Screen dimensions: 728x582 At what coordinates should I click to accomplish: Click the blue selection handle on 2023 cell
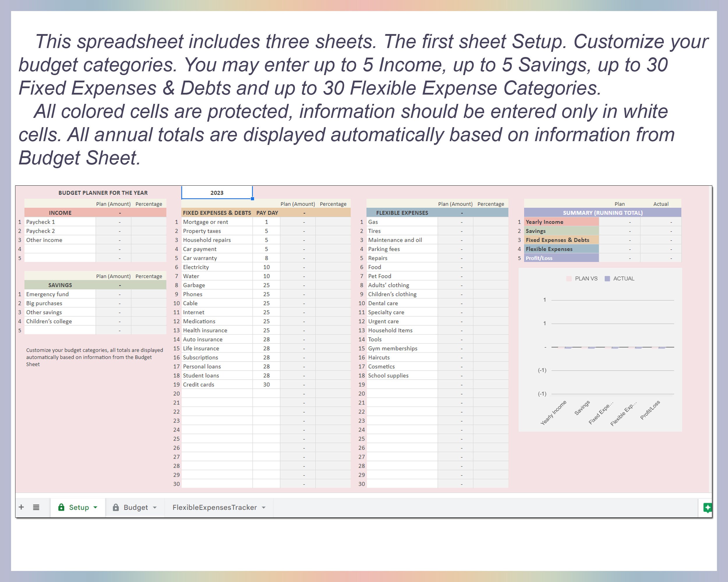tap(252, 199)
